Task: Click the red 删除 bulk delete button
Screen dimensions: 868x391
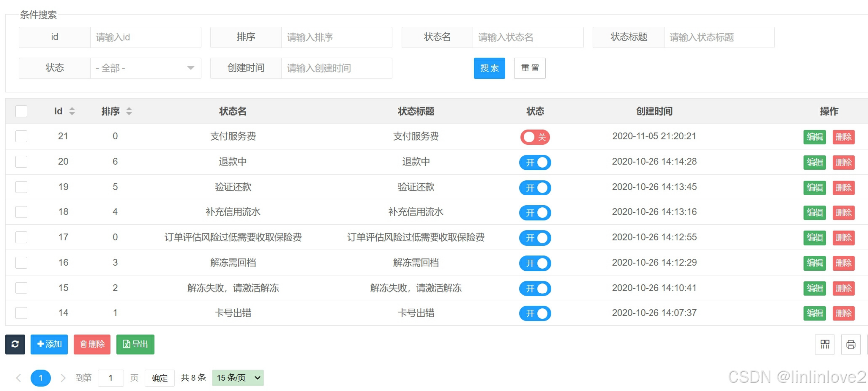Action: coord(92,344)
